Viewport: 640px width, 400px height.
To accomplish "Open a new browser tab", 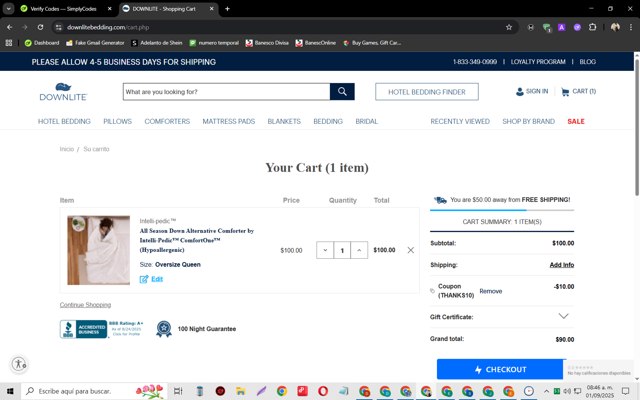I will 227,9.
